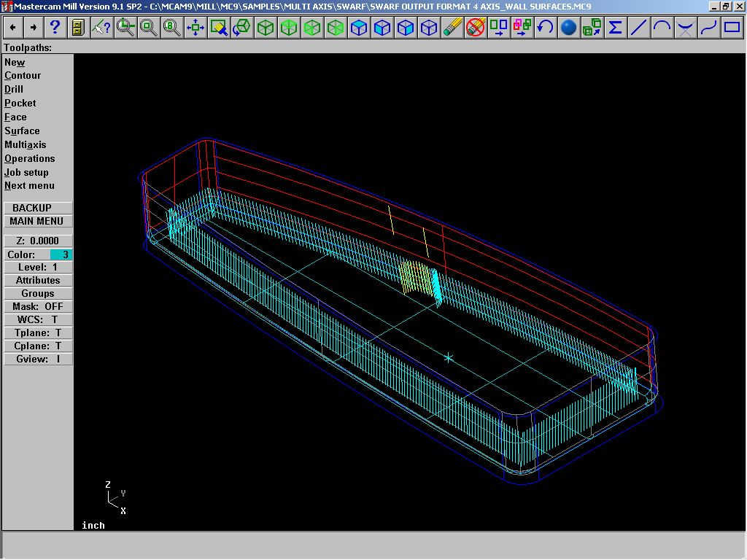Choose New from Toolpaths menu
Screen dimensions: 747x560
(x=15, y=63)
